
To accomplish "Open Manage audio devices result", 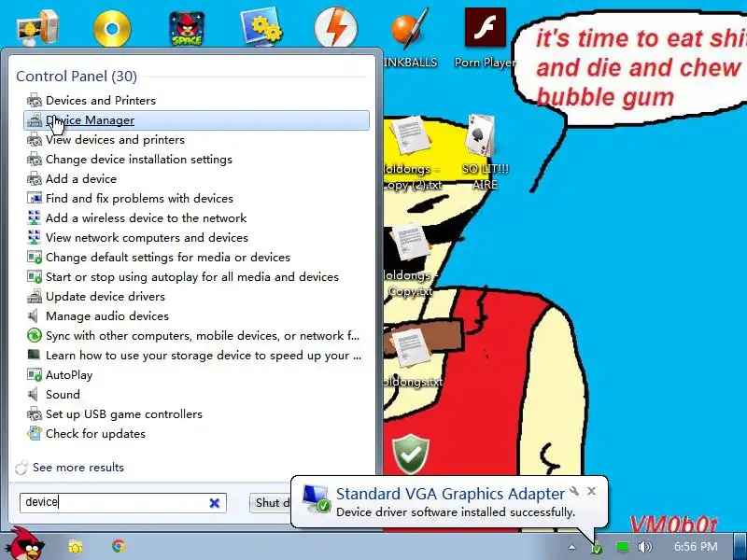I will point(196,315).
